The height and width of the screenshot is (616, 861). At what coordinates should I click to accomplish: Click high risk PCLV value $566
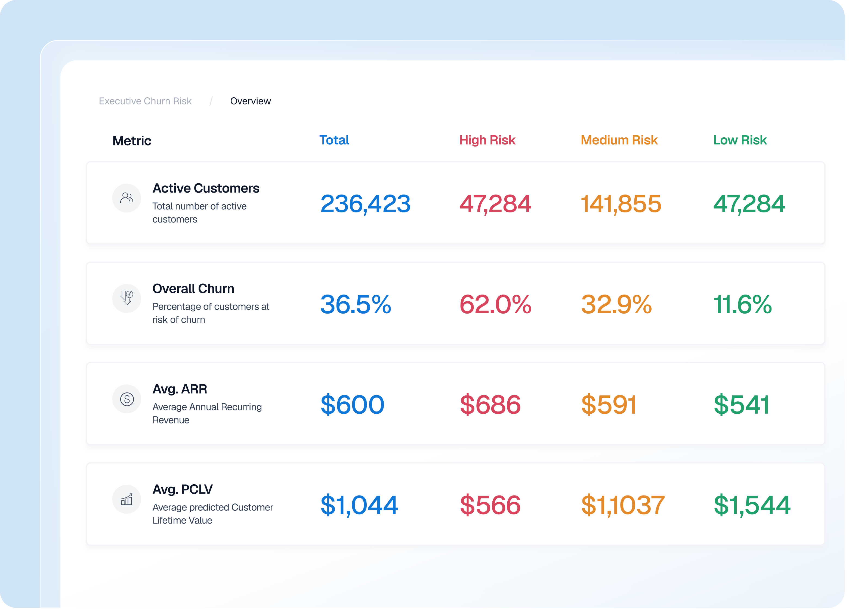[490, 505]
